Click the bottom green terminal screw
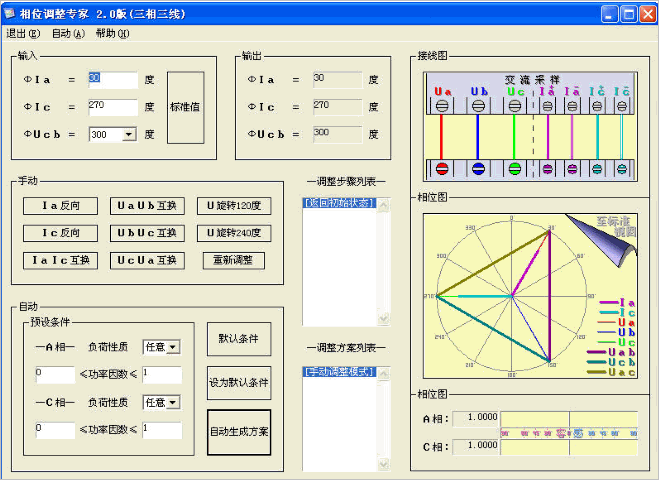The image size is (659, 480). click(515, 169)
